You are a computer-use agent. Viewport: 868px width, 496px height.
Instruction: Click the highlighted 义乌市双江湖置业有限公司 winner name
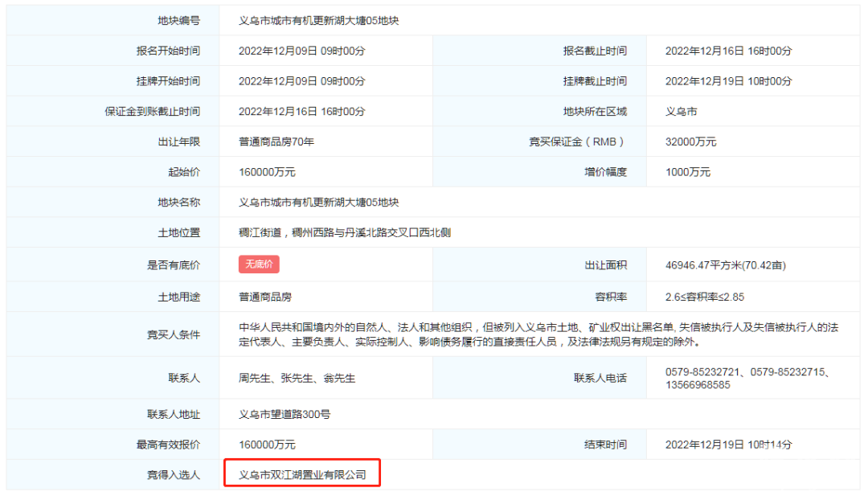point(302,475)
